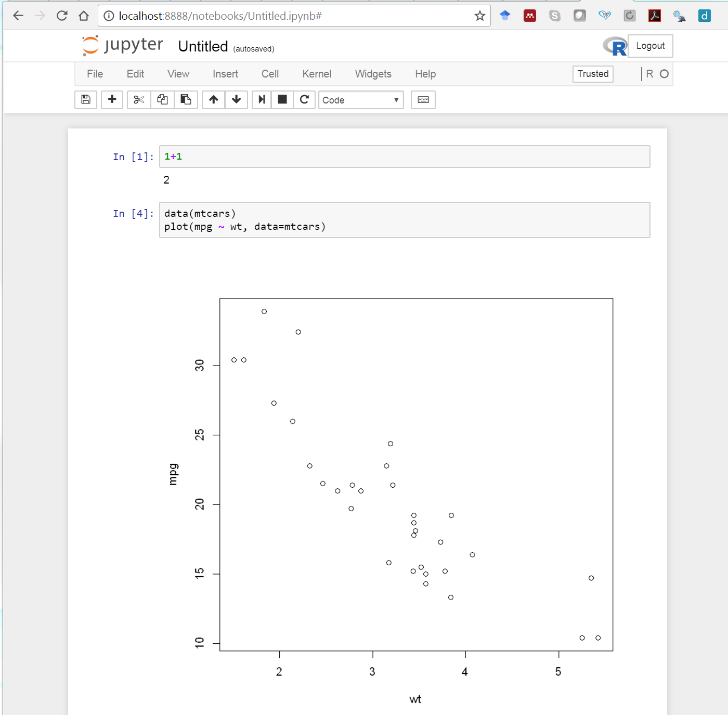Open the Help menu
728x715 pixels.
425,74
